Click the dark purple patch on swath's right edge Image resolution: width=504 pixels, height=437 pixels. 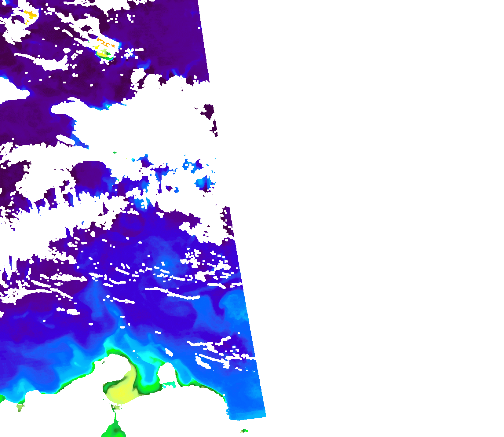pos(209,110)
